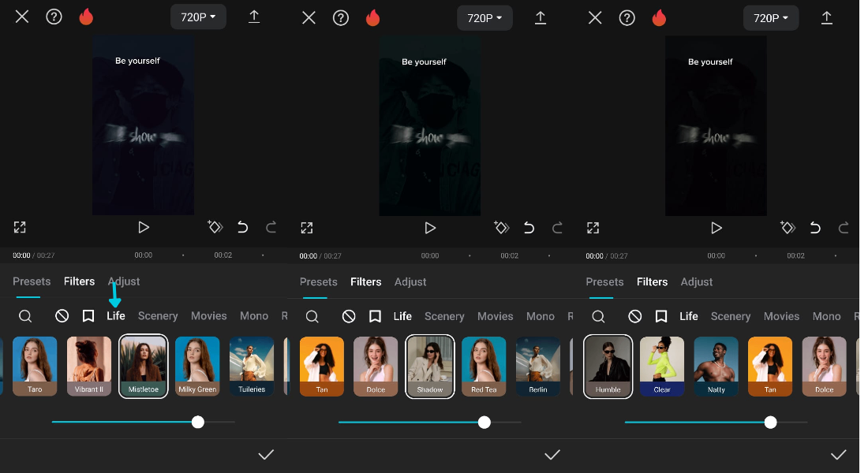
Task: Tap the flame icon in the Humble panel
Action: 659,17
